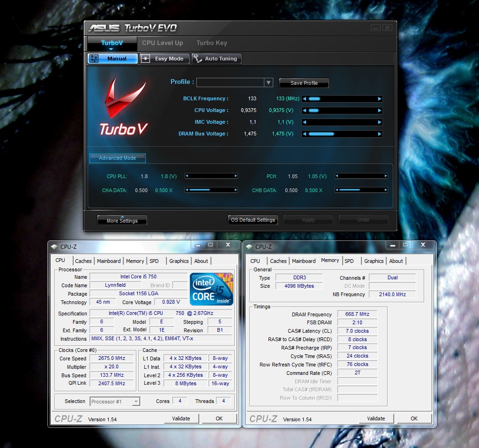Select Manual mode
Viewport: 479px width, 448px height.
coord(113,59)
